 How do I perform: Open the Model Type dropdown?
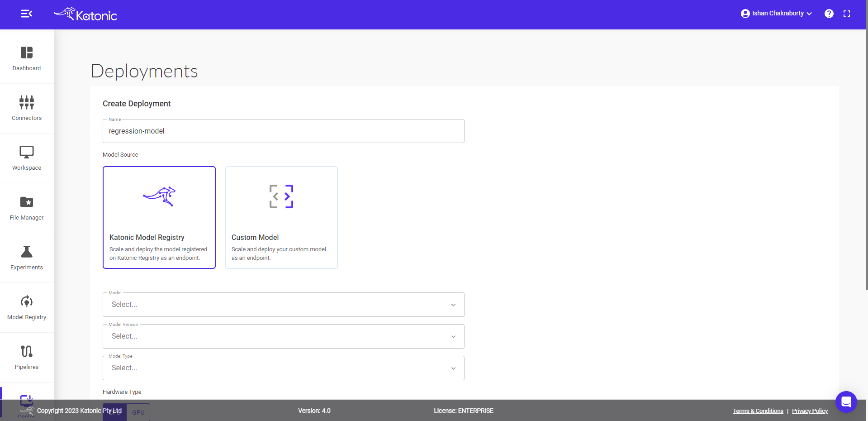point(284,368)
